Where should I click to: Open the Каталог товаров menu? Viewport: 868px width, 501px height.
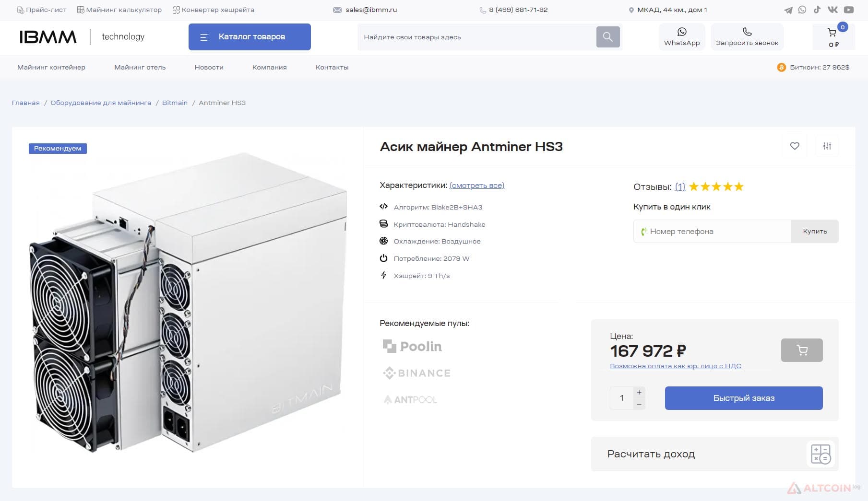point(250,37)
